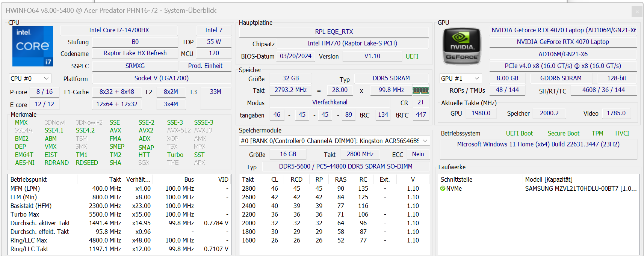This screenshot has width=644, height=256.
Task: Click the TDP 55 W value
Action: click(x=214, y=42)
